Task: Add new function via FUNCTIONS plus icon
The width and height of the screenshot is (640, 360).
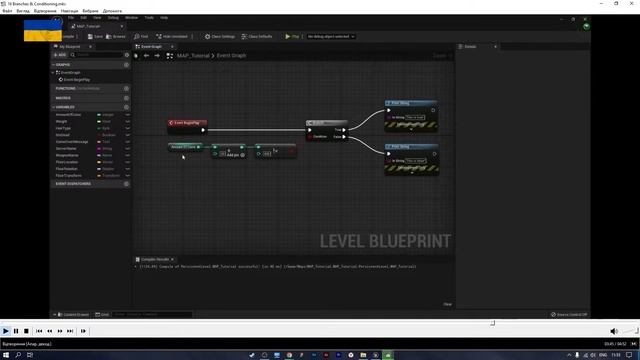Action: pos(127,89)
